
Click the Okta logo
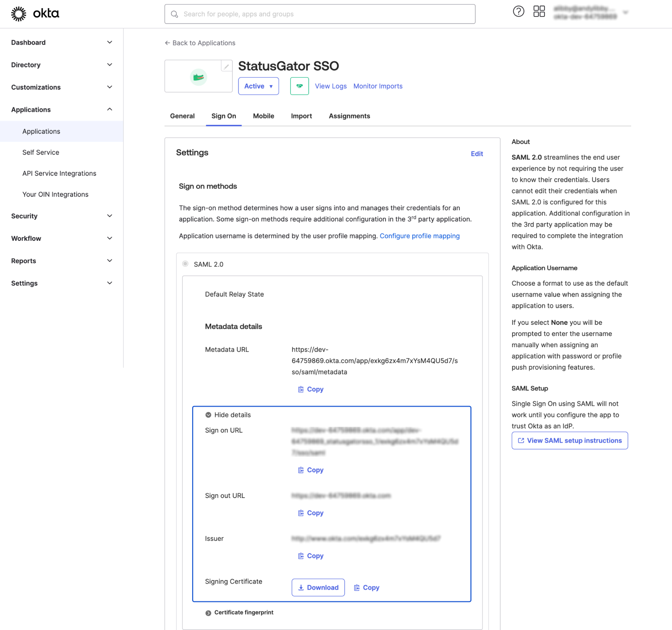point(35,14)
